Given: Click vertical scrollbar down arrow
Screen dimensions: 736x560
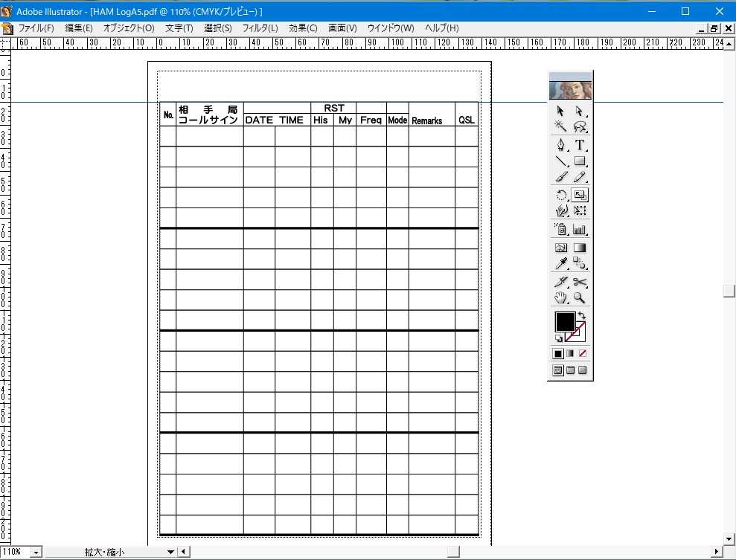Looking at the screenshot, I should 729,539.
